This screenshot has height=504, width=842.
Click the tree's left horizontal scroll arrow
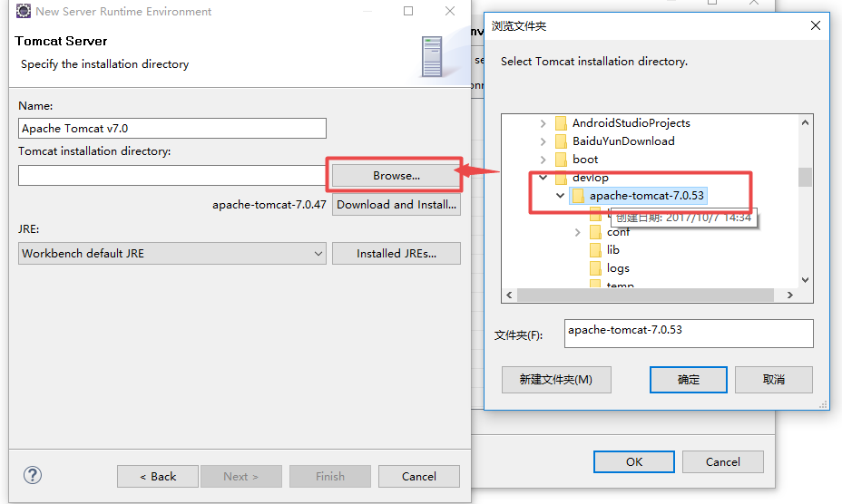pyautogui.click(x=509, y=295)
